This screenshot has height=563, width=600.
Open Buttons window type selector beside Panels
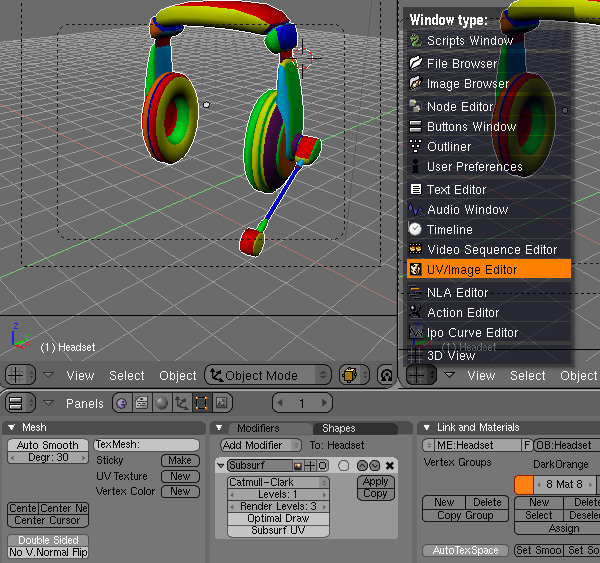point(20,403)
